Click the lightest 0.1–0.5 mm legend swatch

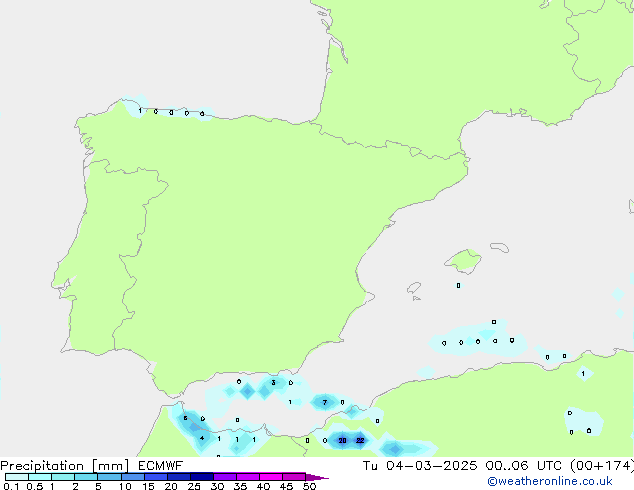click(17, 477)
